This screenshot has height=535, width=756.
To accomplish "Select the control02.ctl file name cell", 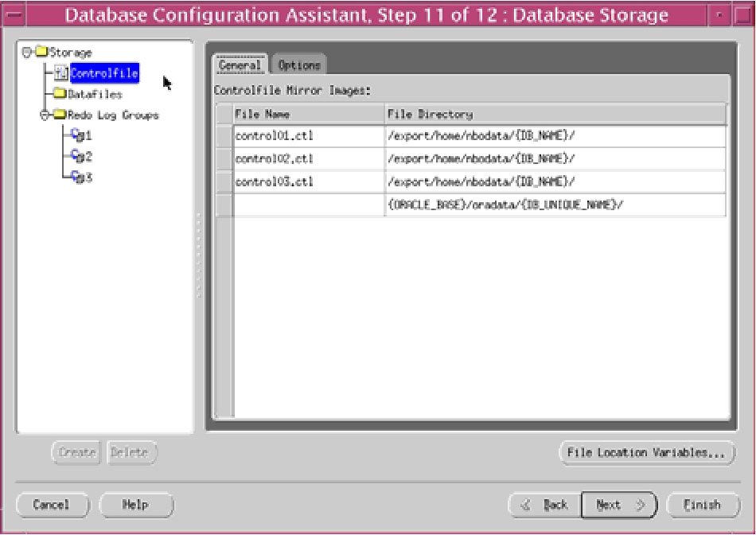I will (x=309, y=158).
